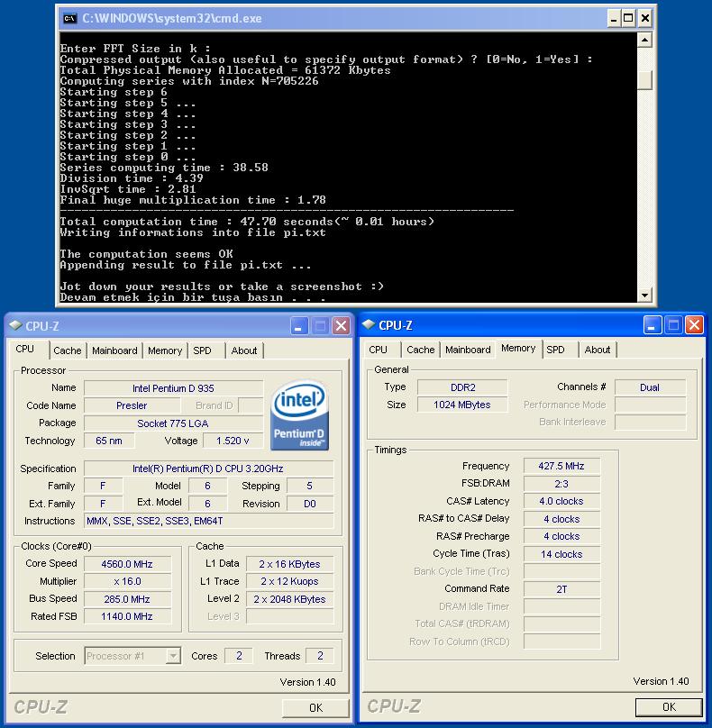
Task: Switch to About tab in right CPU-Z
Action: pyautogui.click(x=598, y=350)
